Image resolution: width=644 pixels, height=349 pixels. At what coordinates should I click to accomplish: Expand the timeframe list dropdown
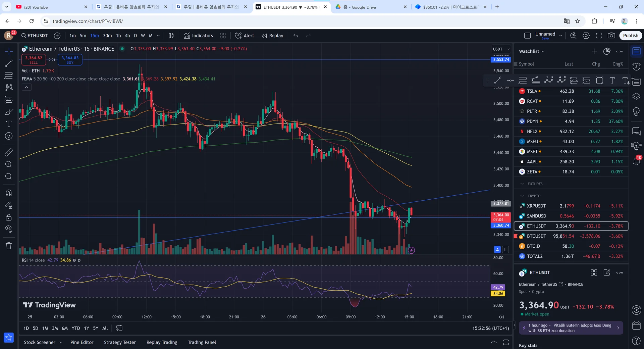pyautogui.click(x=158, y=36)
